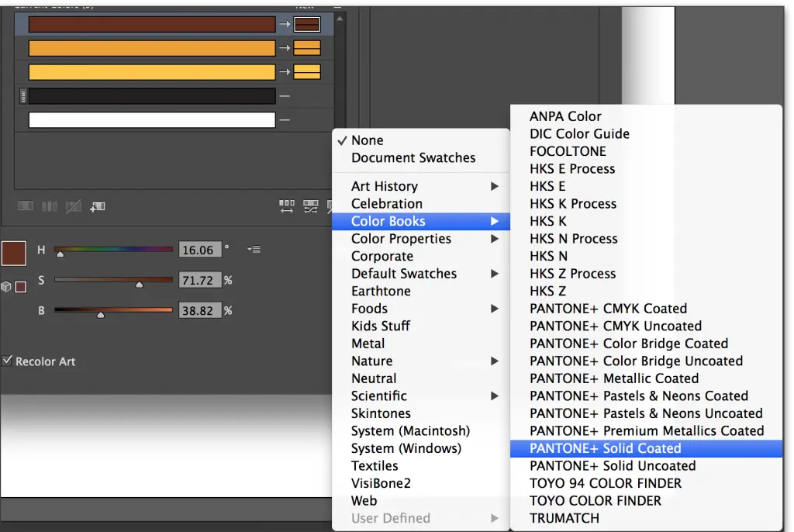The height and width of the screenshot is (532, 794).
Task: Click the Skintones swatch library entry
Action: point(381,413)
